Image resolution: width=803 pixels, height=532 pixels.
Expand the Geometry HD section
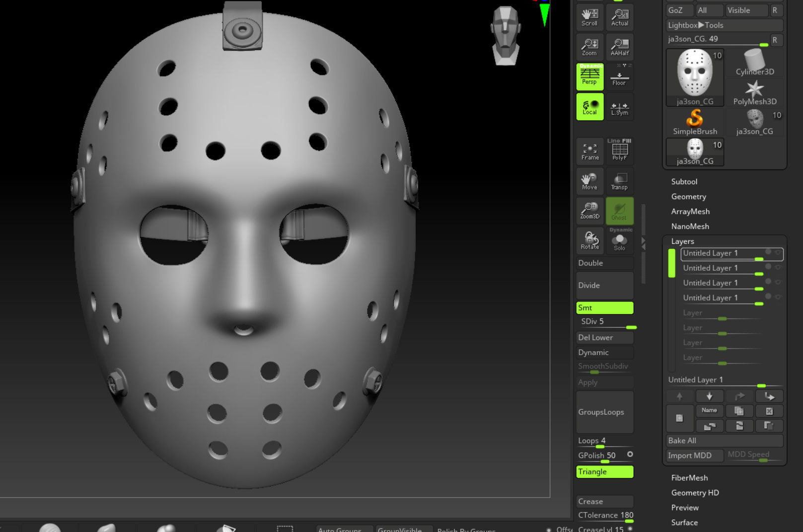point(695,493)
